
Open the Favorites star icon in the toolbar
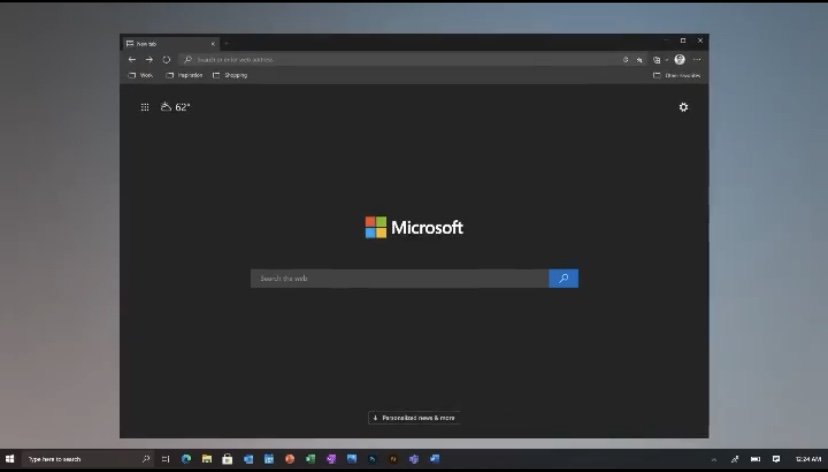click(x=639, y=60)
